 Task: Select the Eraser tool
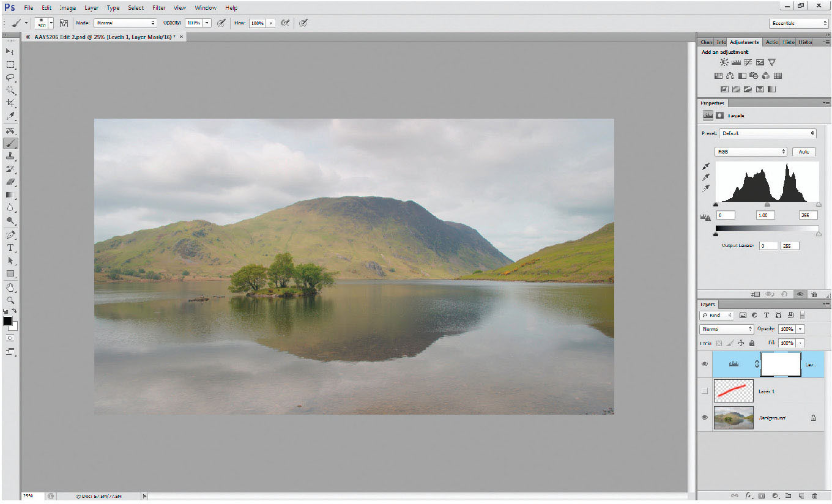10,182
